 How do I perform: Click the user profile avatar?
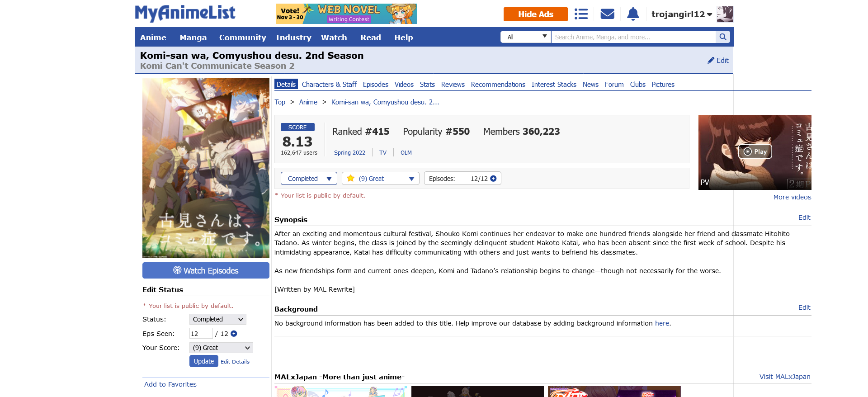[725, 14]
